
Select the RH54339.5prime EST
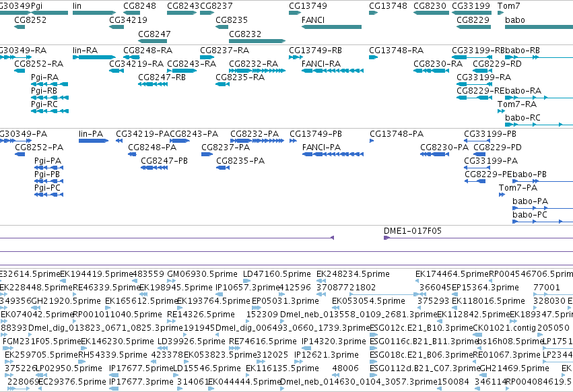tap(81, 362)
